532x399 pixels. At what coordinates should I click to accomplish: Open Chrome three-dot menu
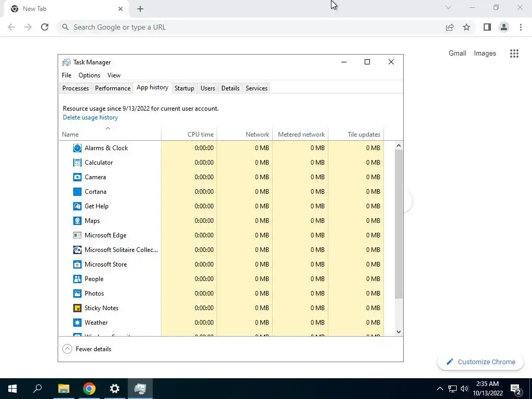pos(521,27)
